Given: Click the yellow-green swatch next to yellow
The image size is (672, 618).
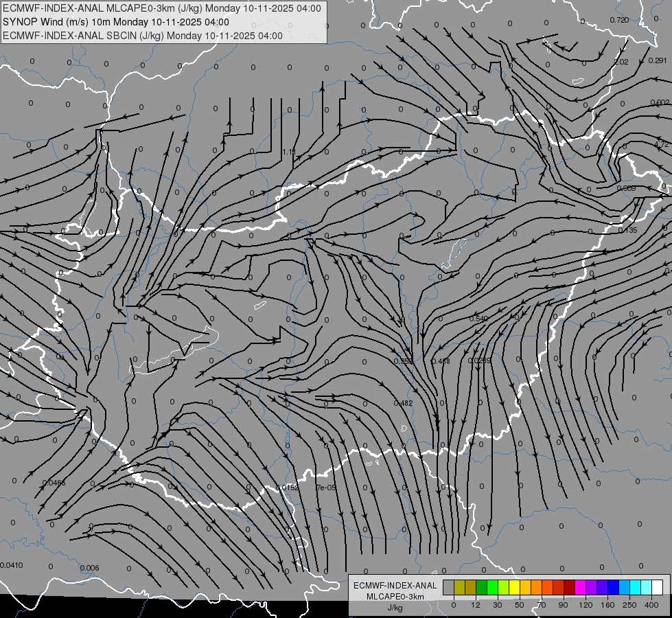Looking at the screenshot, I should point(504,587).
